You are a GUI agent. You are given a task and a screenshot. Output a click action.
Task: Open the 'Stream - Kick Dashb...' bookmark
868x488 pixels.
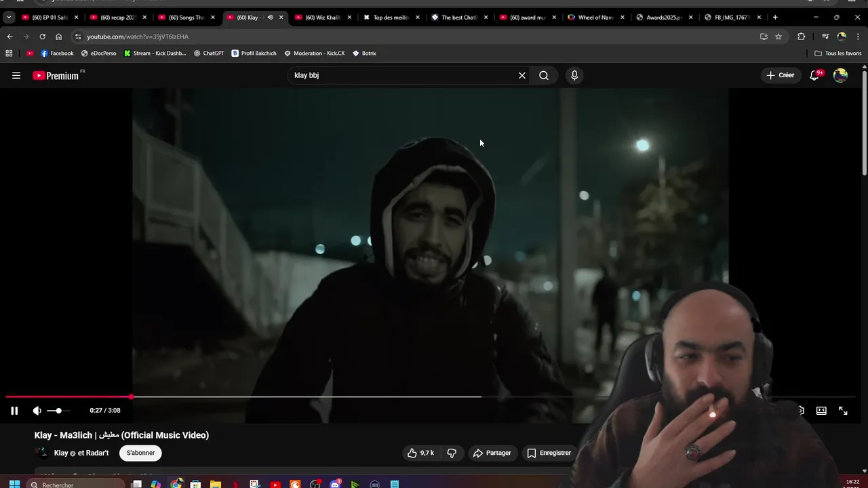(155, 53)
